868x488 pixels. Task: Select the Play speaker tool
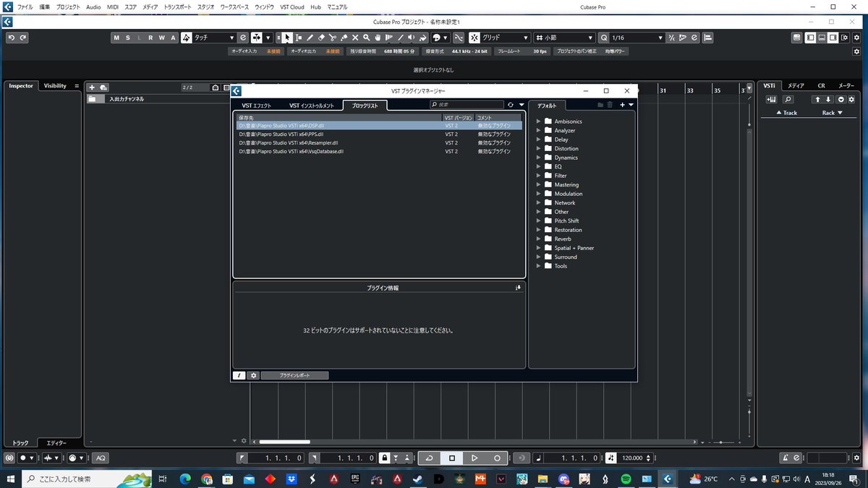412,38
